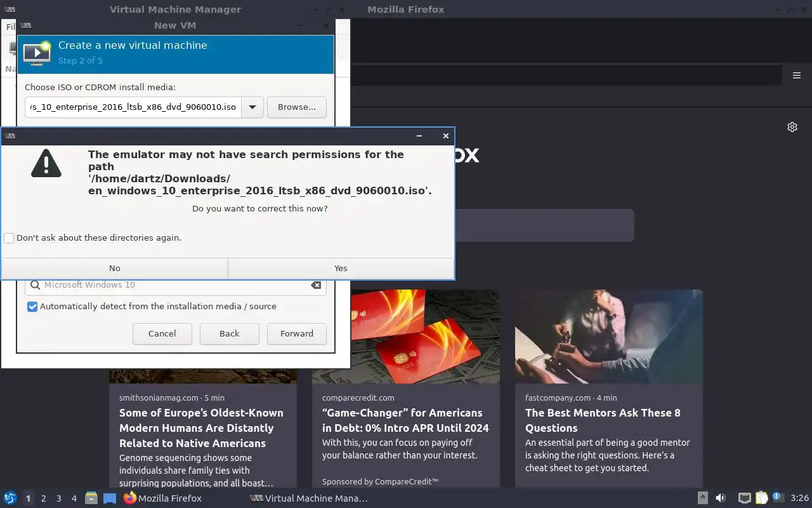Click "Sponsored by CompareCredit" text
The image size is (812, 508).
[x=380, y=482]
